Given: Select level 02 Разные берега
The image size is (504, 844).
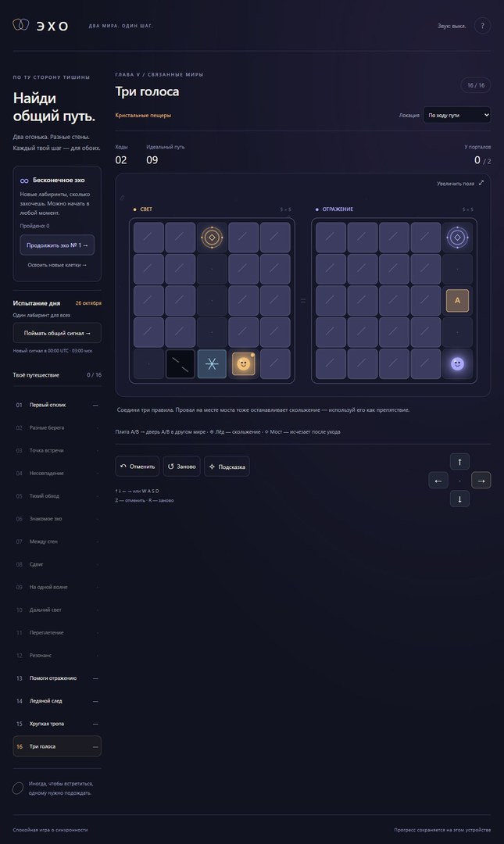Looking at the screenshot, I should 57,427.
